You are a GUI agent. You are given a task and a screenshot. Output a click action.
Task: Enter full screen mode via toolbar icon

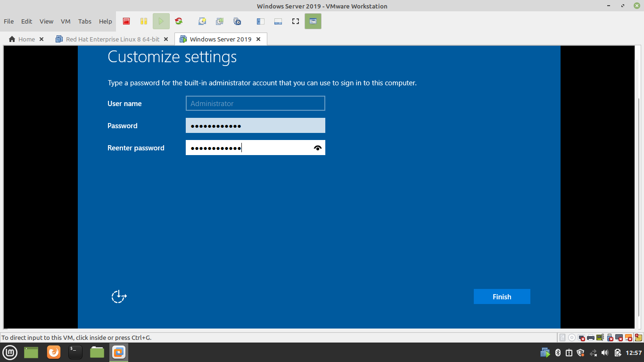[296, 21]
